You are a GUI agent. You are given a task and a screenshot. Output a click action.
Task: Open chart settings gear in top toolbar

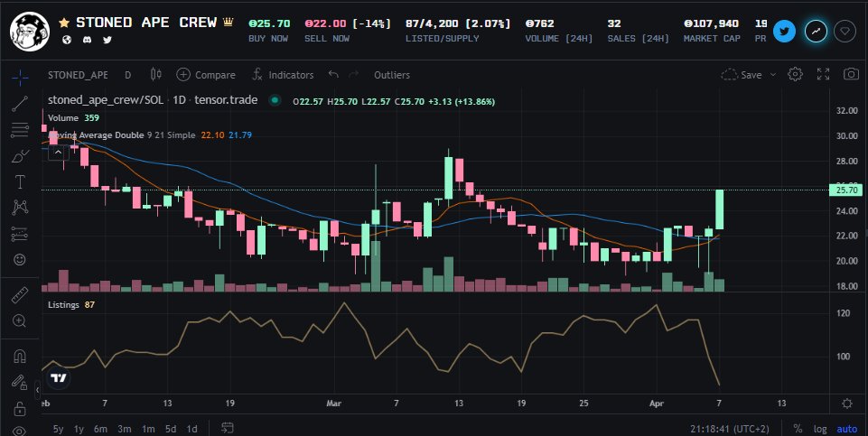[796, 74]
